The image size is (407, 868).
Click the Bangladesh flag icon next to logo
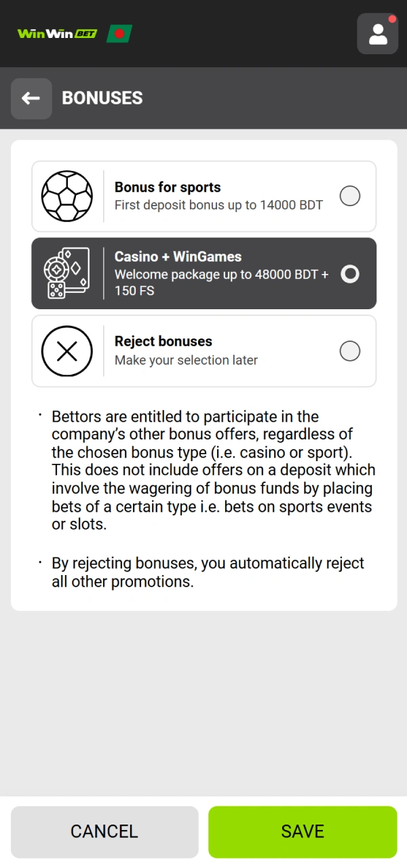coord(119,33)
